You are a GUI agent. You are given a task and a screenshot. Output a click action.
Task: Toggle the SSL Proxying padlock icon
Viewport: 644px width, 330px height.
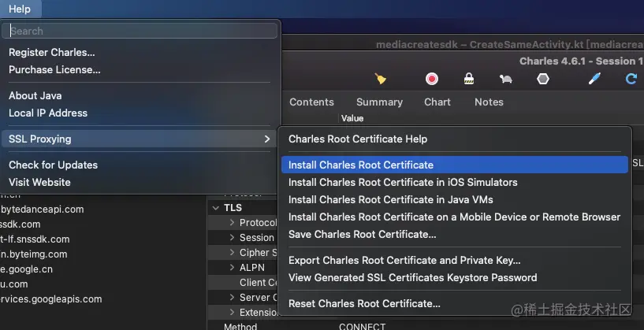469,79
